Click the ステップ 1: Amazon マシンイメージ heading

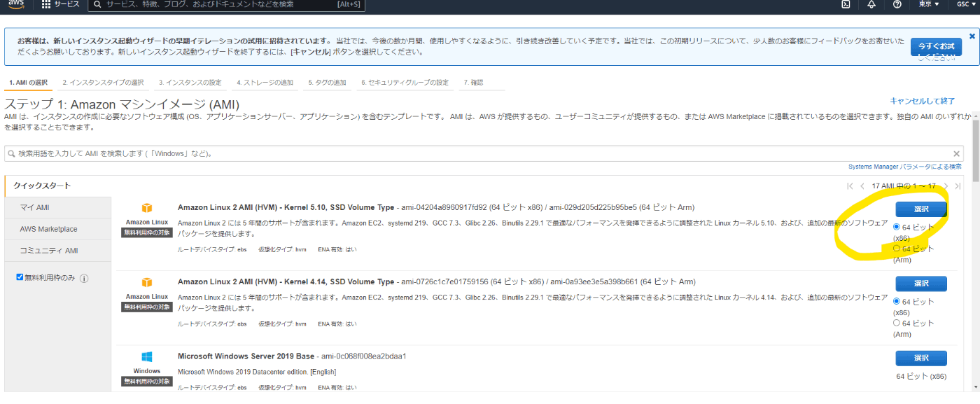click(122, 104)
